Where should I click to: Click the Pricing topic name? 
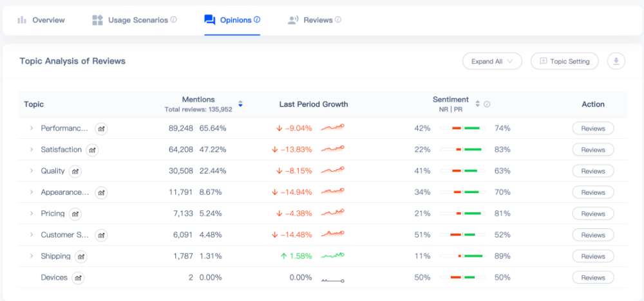[x=53, y=214]
